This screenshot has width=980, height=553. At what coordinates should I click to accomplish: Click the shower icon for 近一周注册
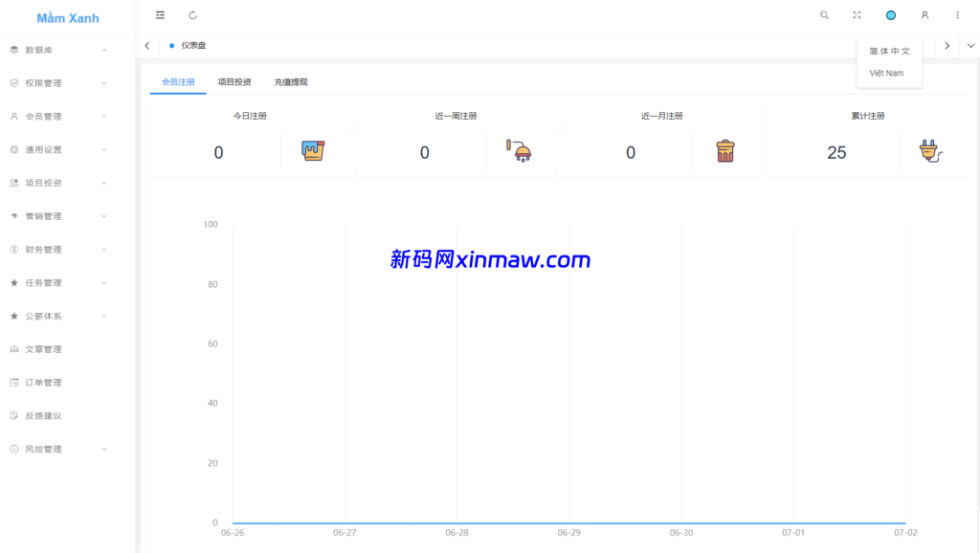[519, 150]
